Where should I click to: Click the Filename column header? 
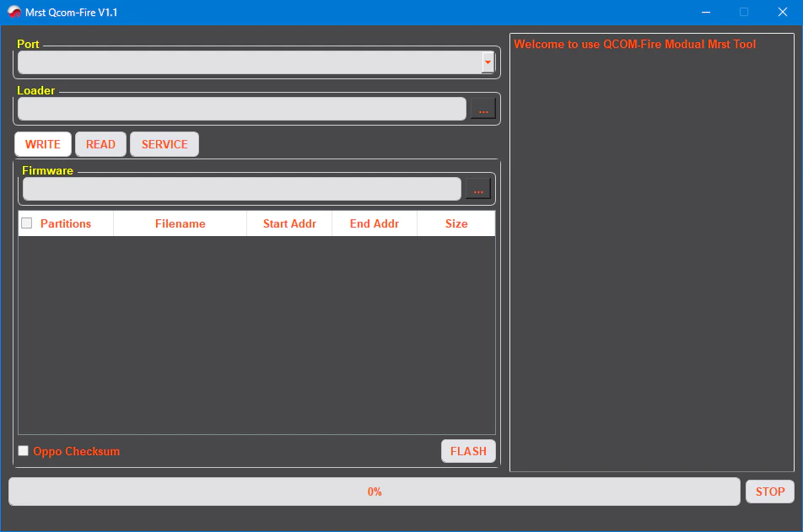point(181,223)
